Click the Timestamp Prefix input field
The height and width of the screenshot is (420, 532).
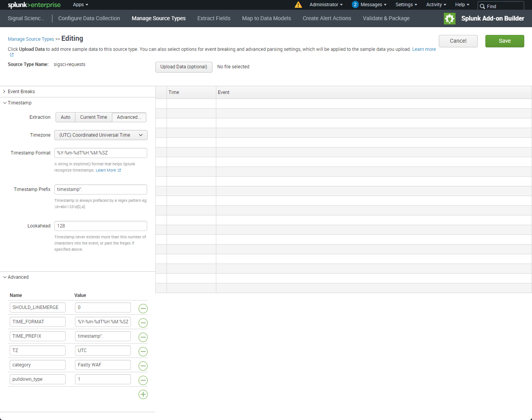pyautogui.click(x=101, y=189)
